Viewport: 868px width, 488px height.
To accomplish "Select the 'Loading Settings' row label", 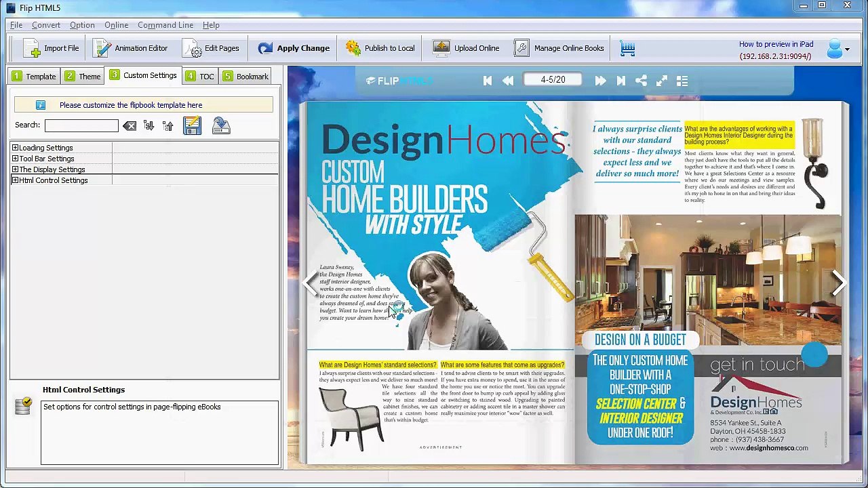I will click(x=46, y=148).
